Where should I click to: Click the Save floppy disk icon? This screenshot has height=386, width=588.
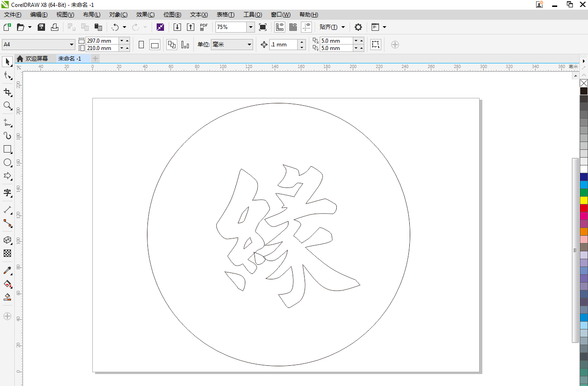tap(41, 27)
